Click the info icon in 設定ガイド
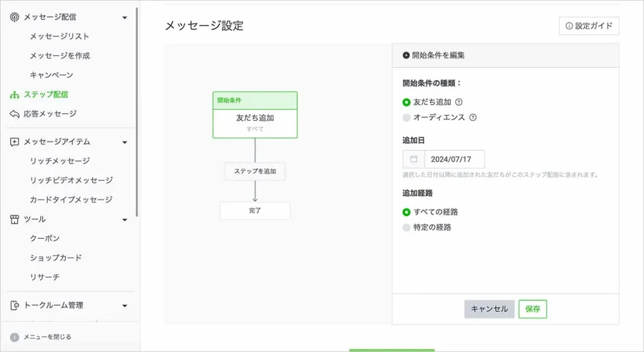This screenshot has height=352, width=644. pos(569,26)
